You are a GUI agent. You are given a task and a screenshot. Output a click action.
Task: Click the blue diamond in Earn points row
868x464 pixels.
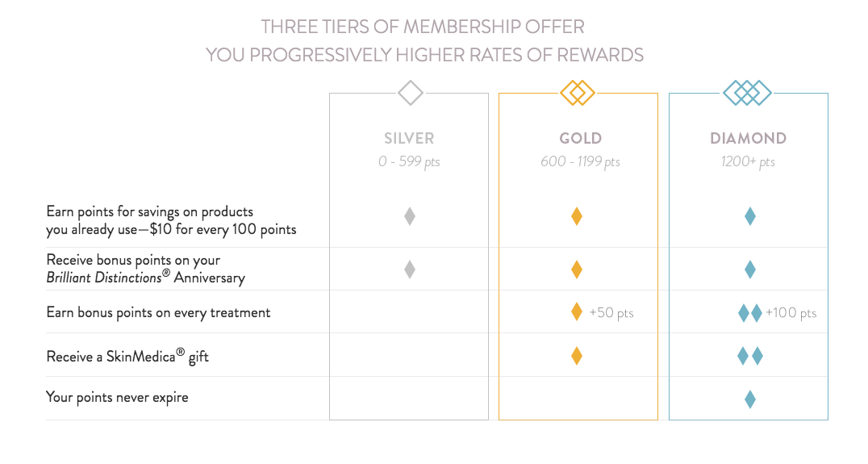pos(750,216)
